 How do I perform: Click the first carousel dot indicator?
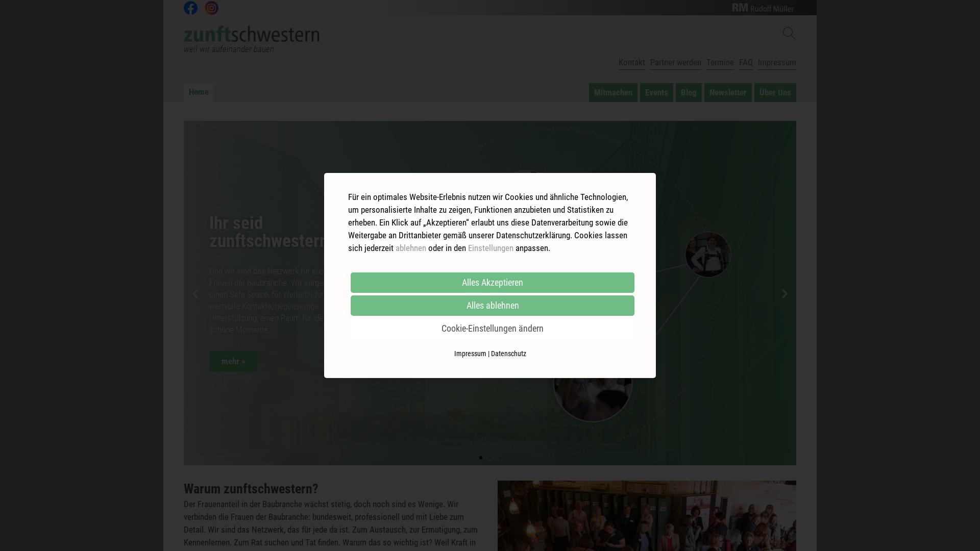[481, 458]
